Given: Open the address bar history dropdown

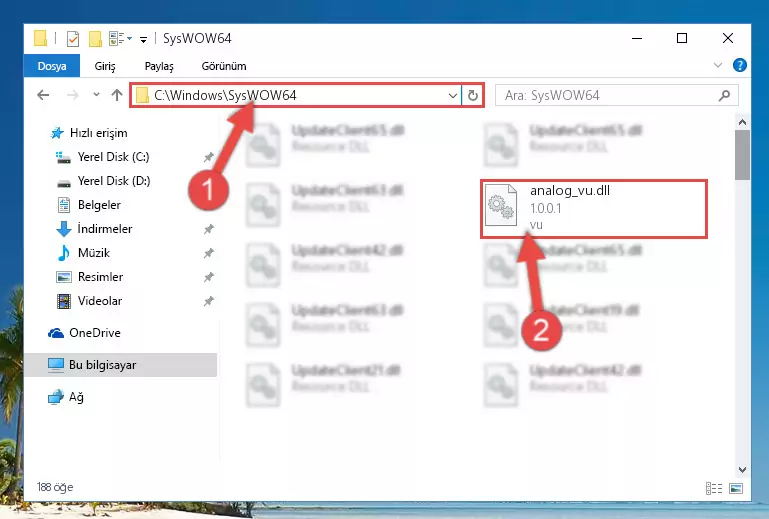Looking at the screenshot, I should click(x=453, y=96).
